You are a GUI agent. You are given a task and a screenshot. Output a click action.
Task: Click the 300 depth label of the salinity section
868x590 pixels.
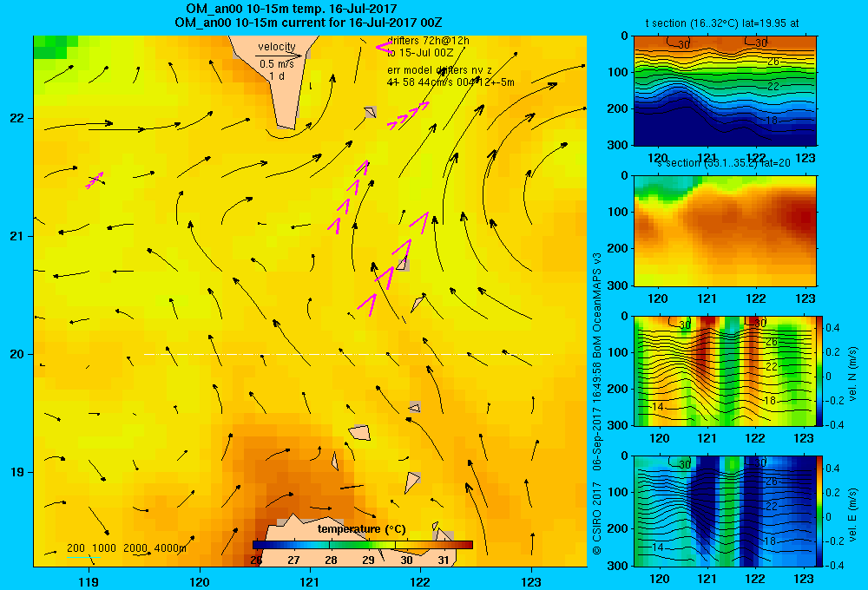pos(618,285)
